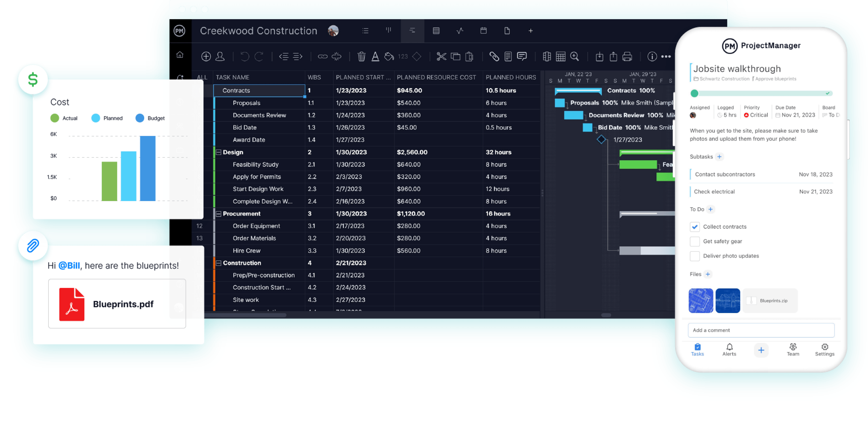This screenshot has width=868, height=434.
Task: Open the calendar view tab
Action: (483, 31)
